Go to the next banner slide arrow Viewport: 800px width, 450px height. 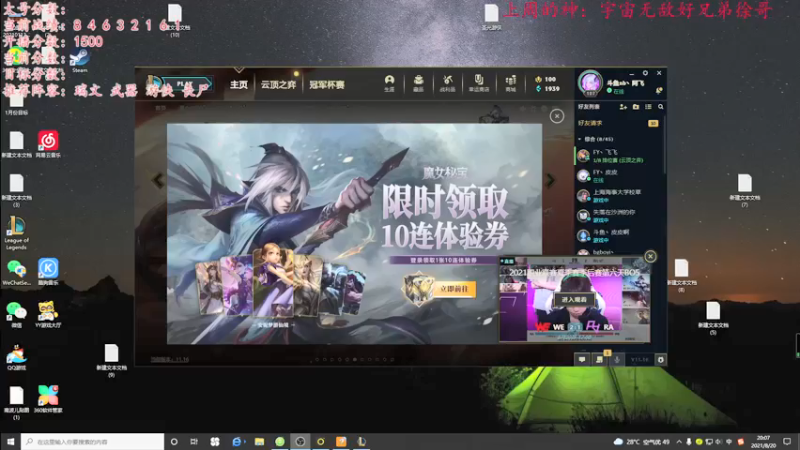pyautogui.click(x=551, y=180)
